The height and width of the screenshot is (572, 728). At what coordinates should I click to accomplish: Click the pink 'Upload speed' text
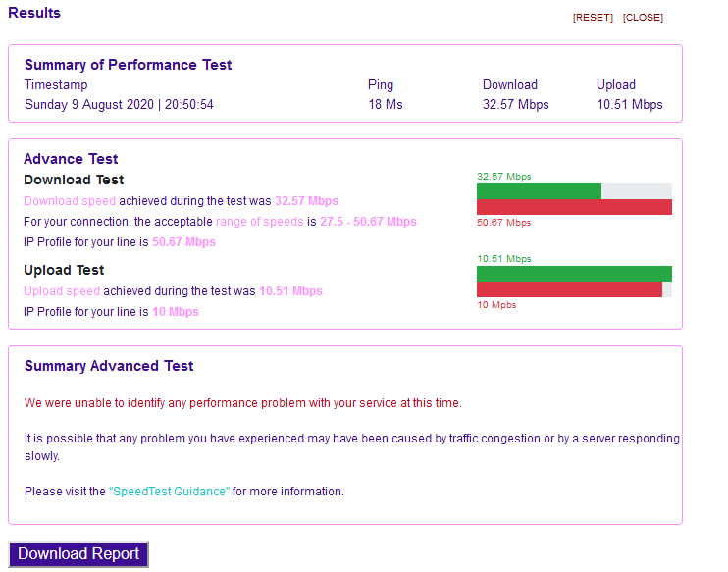pos(62,291)
